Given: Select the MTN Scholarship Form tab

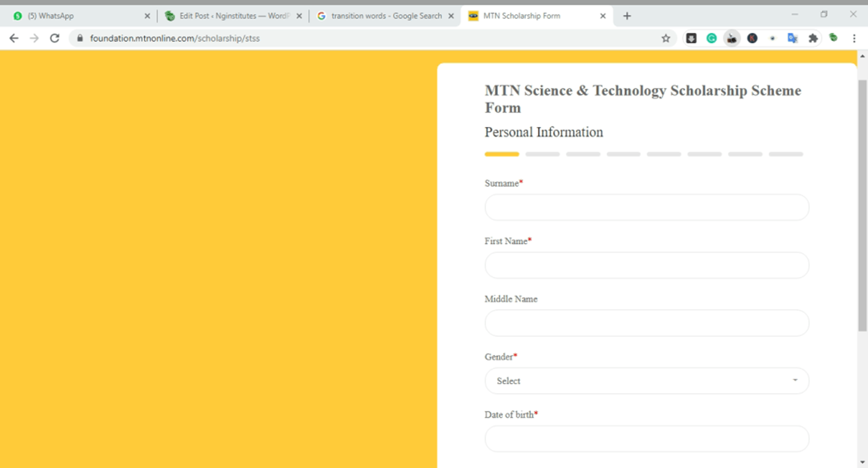Looking at the screenshot, I should coord(537,16).
